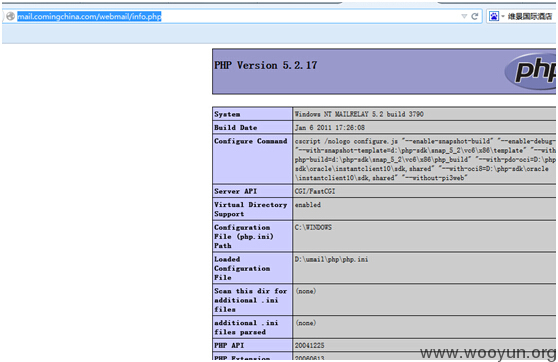The image size is (558, 362).
Task: Select the D:\umail\php\php.ini value
Action: click(331, 259)
